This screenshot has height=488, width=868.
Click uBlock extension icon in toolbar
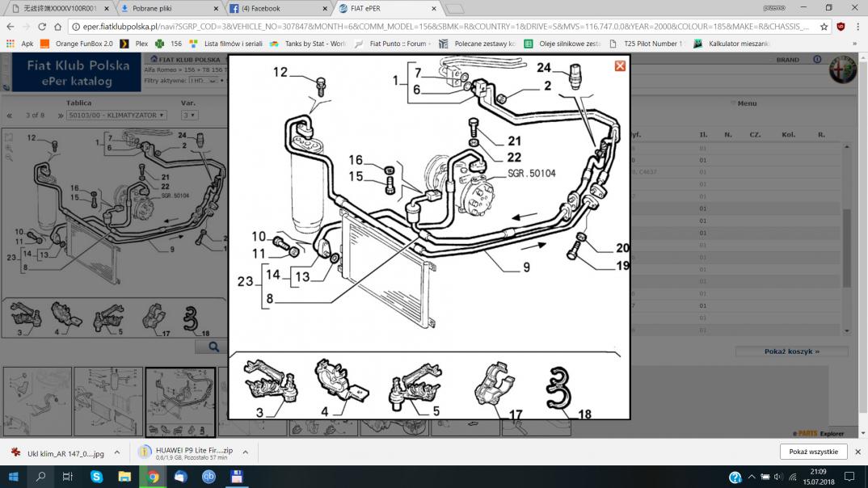tap(841, 27)
